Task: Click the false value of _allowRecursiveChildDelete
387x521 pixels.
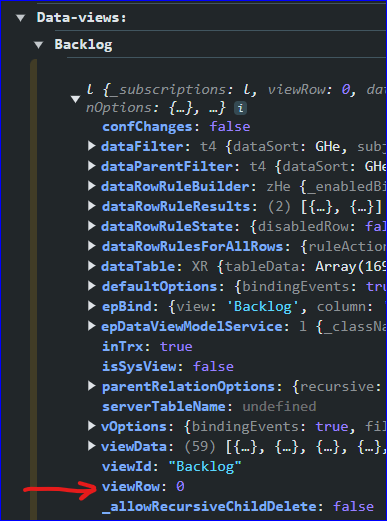Action: pyautogui.click(x=354, y=507)
